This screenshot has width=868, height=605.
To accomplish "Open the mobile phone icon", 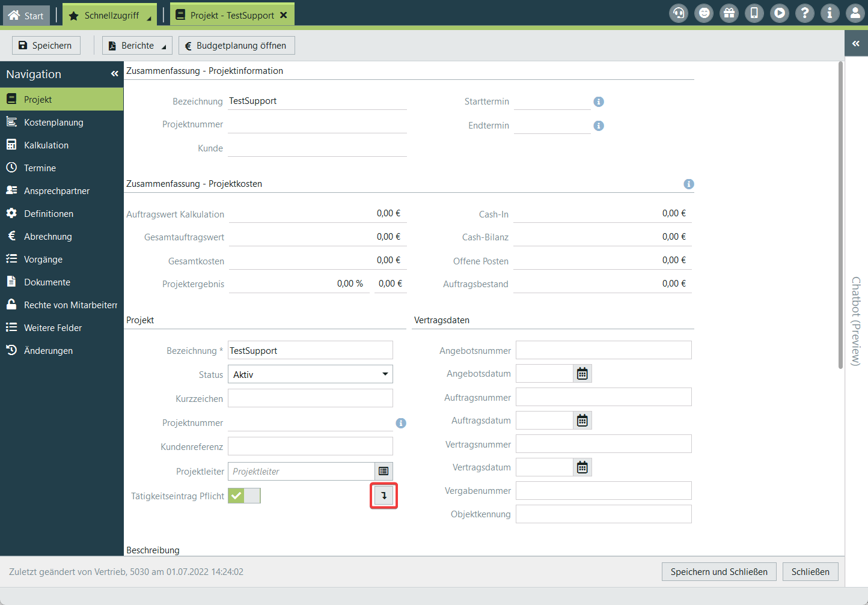I will point(754,13).
